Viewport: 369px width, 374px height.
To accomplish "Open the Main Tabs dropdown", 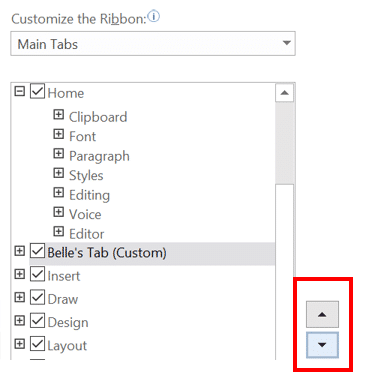I will pos(153,43).
